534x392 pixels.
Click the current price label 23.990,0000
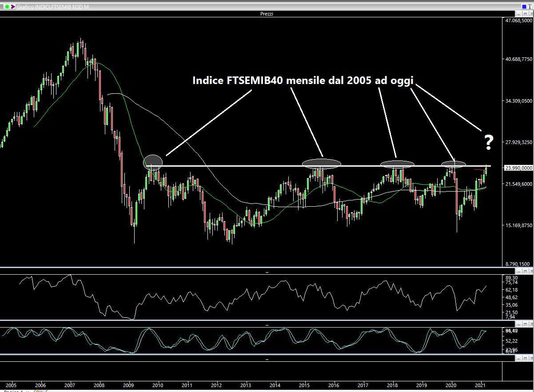[519, 168]
